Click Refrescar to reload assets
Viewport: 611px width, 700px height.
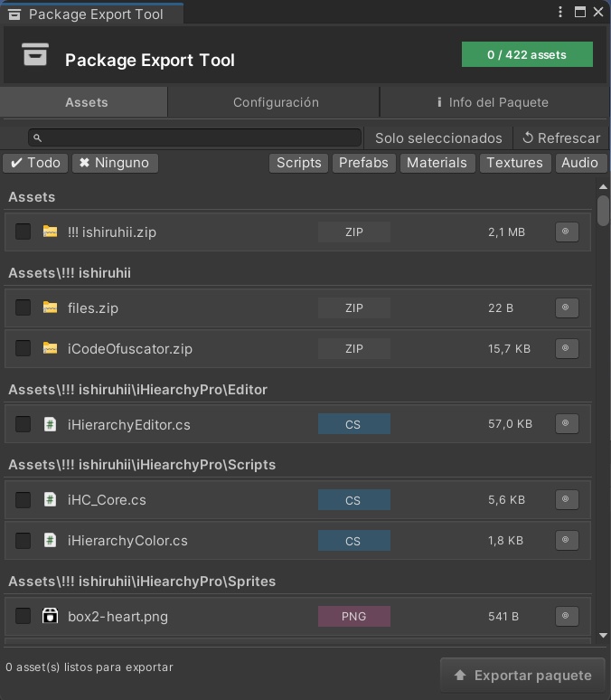coord(561,138)
